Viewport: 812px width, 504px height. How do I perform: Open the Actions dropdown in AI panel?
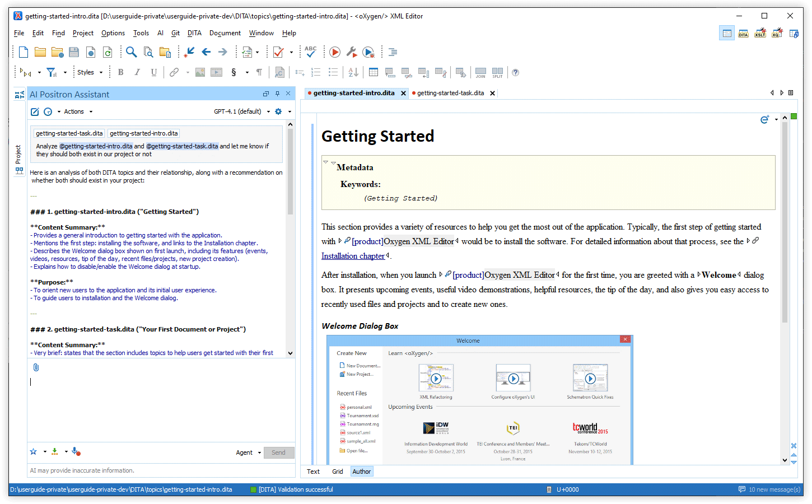78,111
